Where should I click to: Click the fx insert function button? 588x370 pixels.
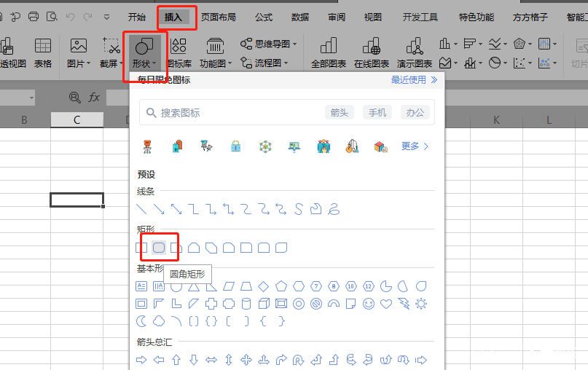pos(94,98)
